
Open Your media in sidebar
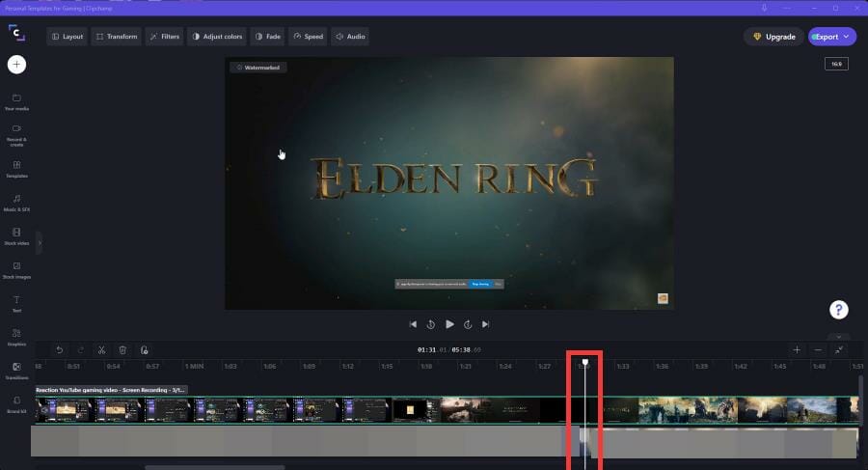[16, 102]
